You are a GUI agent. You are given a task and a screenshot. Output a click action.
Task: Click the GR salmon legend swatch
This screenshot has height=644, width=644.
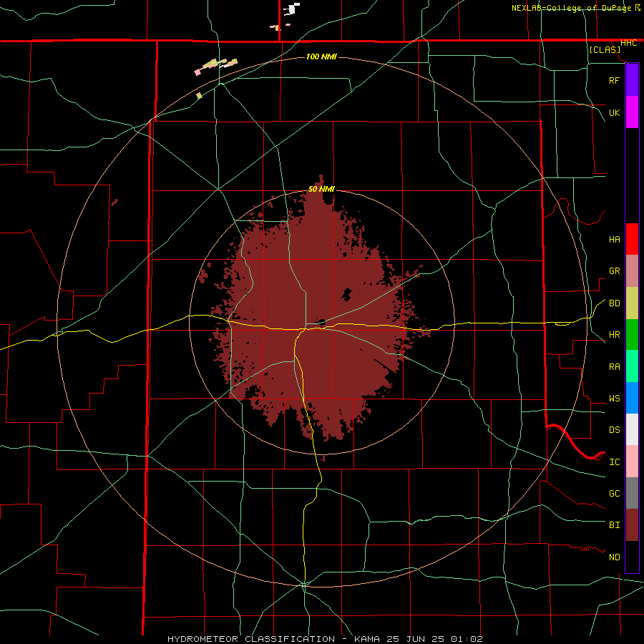tap(632, 271)
